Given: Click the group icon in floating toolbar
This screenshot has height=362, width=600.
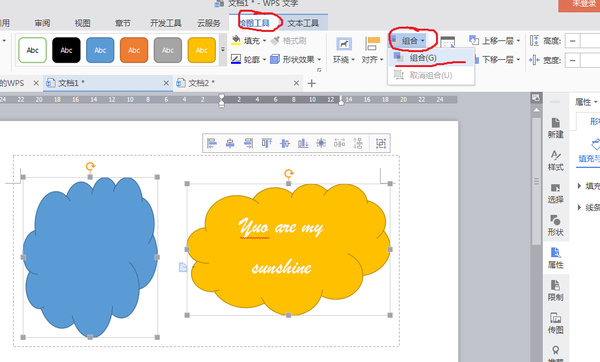Looking at the screenshot, I should [381, 143].
